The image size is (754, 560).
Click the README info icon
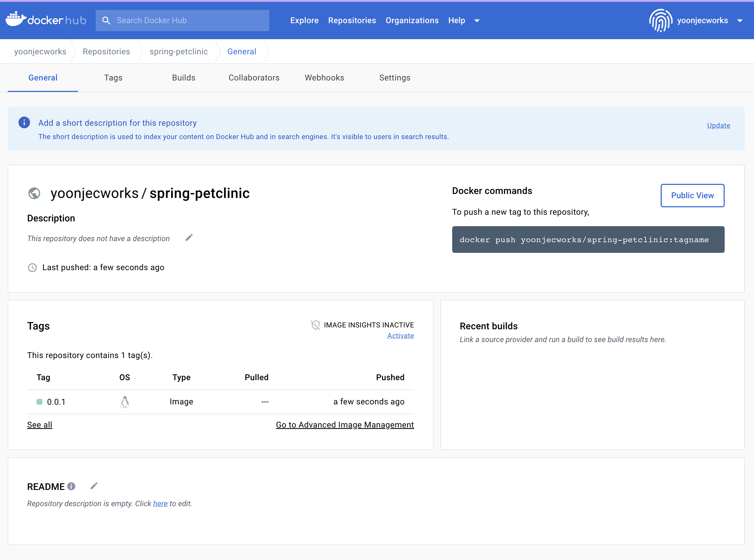pos(71,486)
